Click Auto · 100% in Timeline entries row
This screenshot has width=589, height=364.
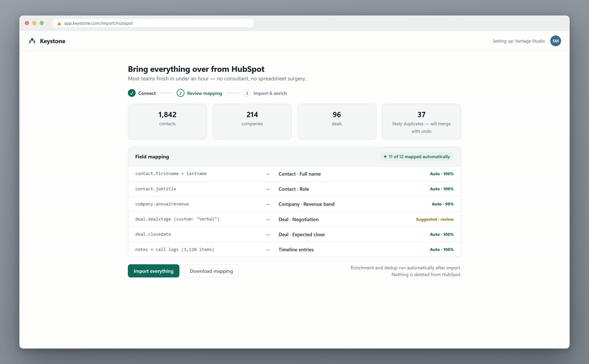[x=442, y=250]
